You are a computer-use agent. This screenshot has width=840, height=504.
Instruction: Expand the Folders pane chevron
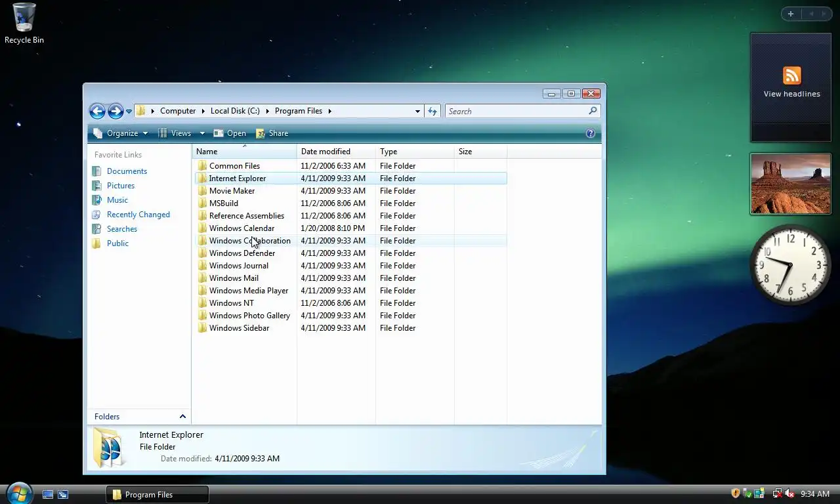(x=182, y=417)
